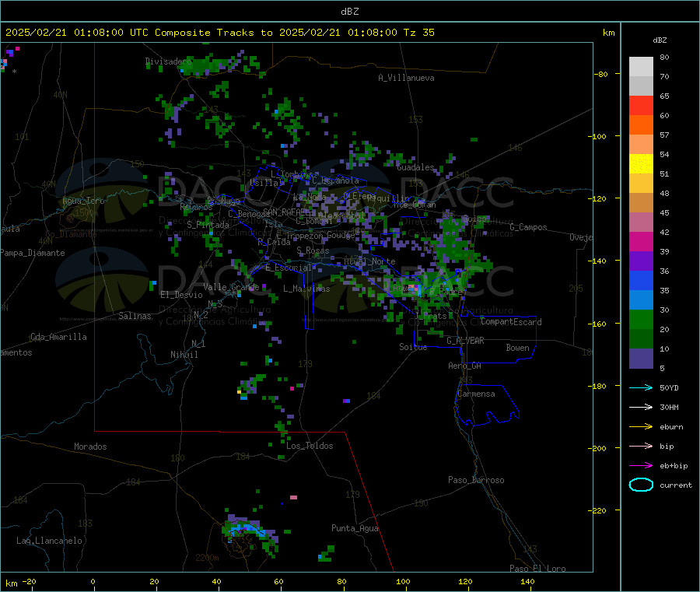Click the G_Campos map label

[x=528, y=227]
